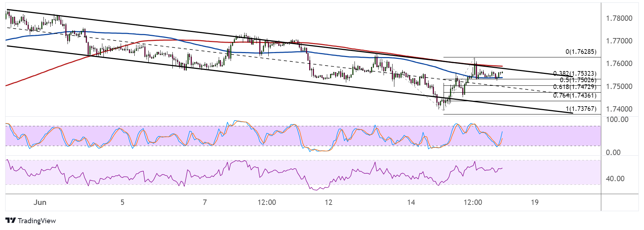Click the 12:00 time label after 14
The width and height of the screenshot is (644, 230).
pyautogui.click(x=473, y=202)
